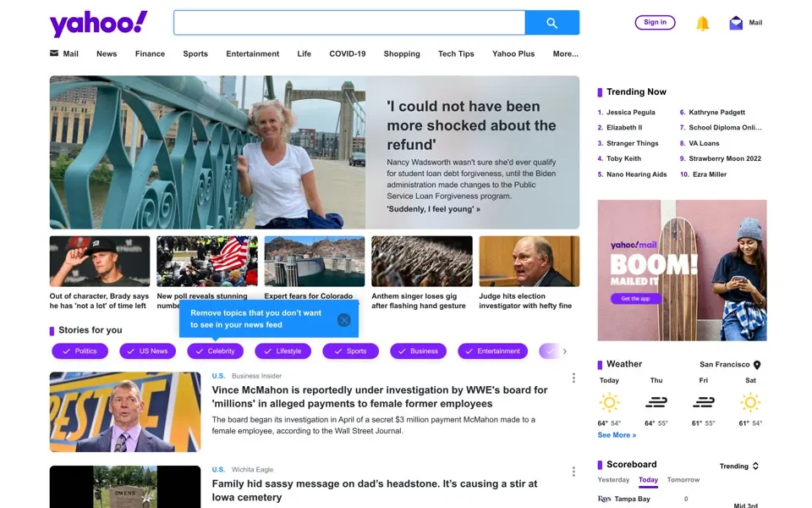Open the flag protest poll story thumbnail
The height and width of the screenshot is (508, 812).
[207, 262]
